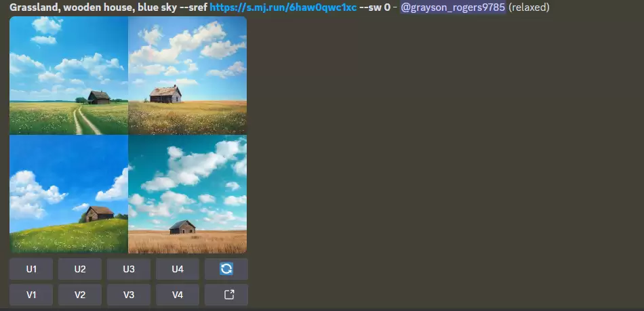Select bottom-left image with green hillside
Viewport: 644px width, 311px height.
(68, 194)
